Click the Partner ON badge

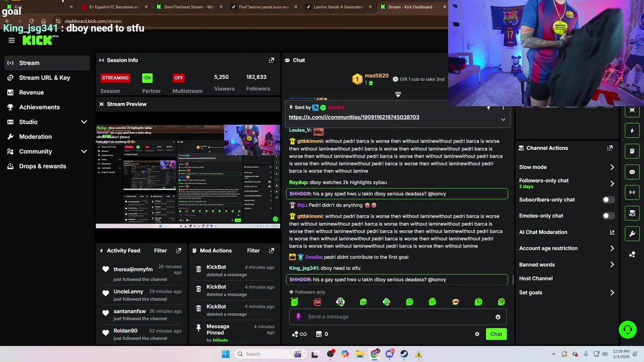[x=147, y=78]
